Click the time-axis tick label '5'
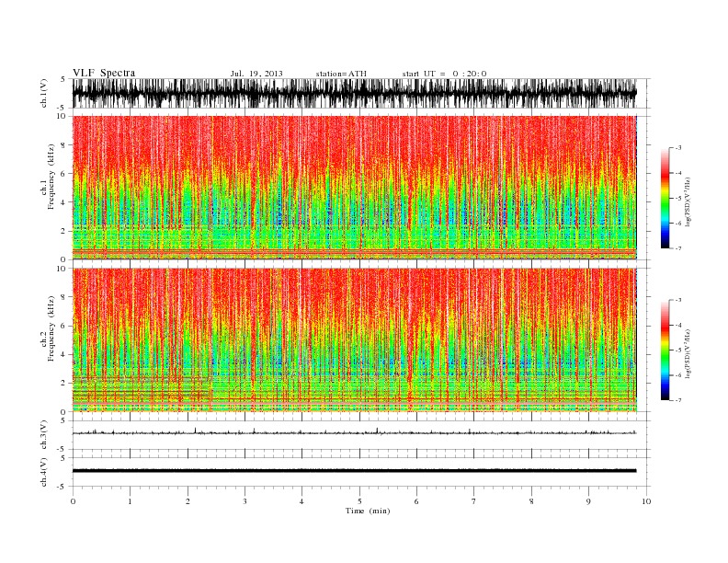This screenshot has width=728, height=563. point(359,501)
